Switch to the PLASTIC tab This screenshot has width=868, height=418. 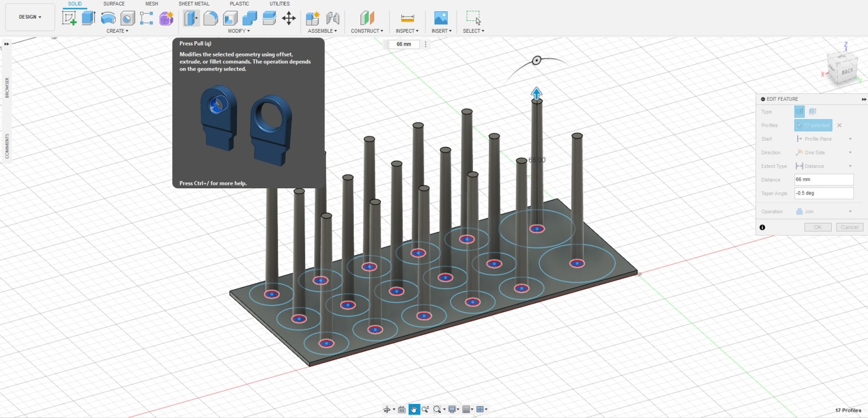click(x=239, y=4)
